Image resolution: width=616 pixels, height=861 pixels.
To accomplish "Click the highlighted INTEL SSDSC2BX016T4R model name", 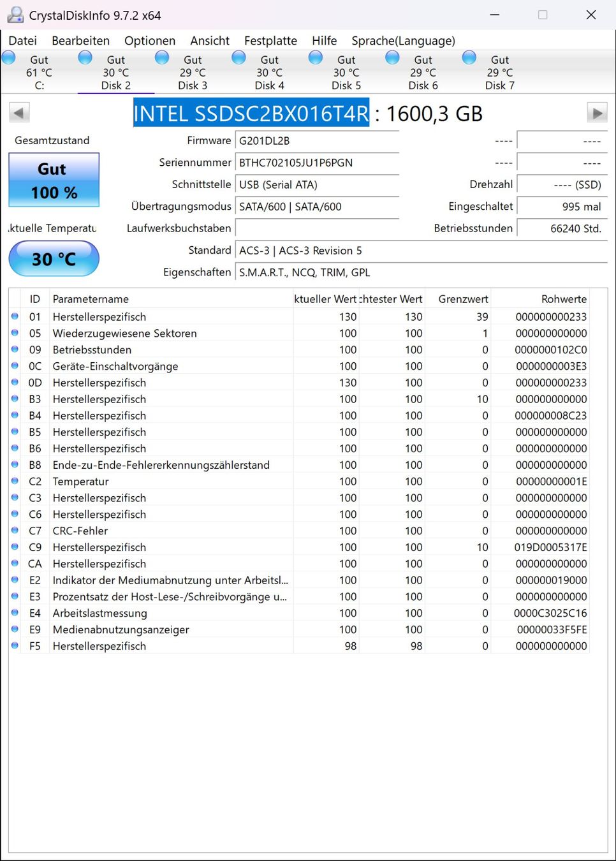I will pyautogui.click(x=251, y=114).
